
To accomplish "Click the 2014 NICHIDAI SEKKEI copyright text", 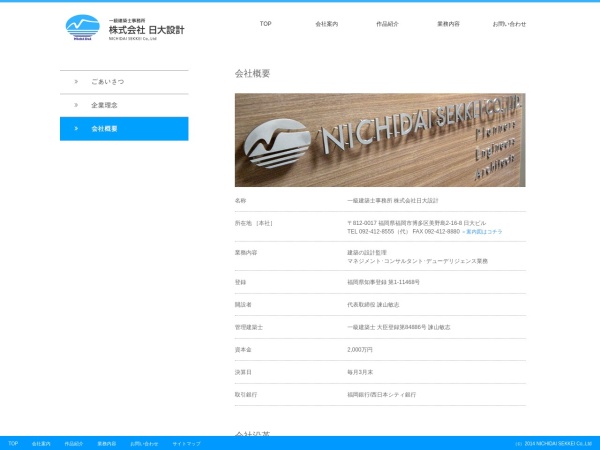I will pos(554,444).
